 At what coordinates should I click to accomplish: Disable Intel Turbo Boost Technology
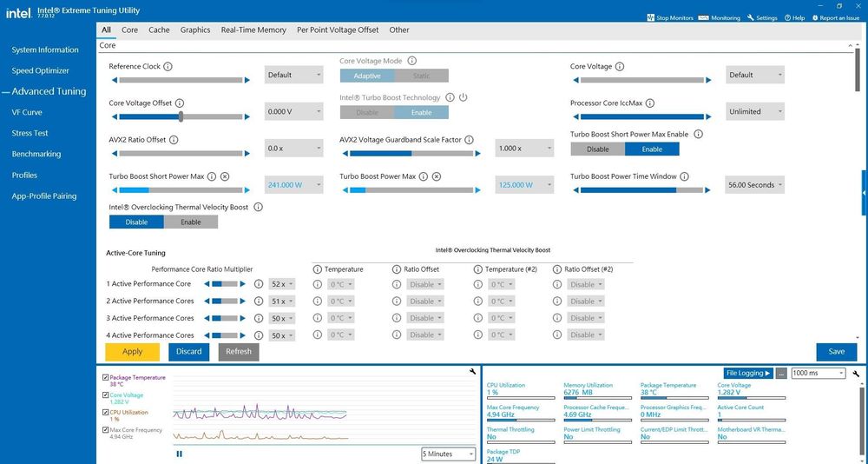(367, 113)
